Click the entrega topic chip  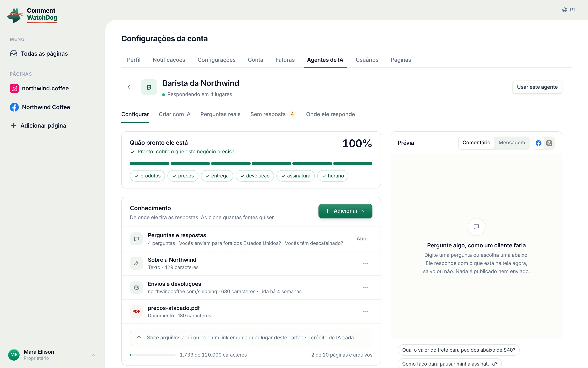pyautogui.click(x=217, y=176)
